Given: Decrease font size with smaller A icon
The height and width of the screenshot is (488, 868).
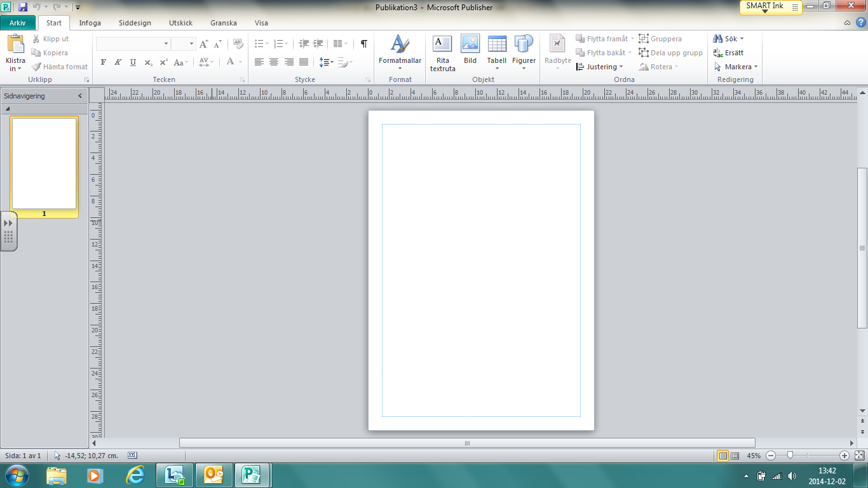Looking at the screenshot, I should point(217,44).
